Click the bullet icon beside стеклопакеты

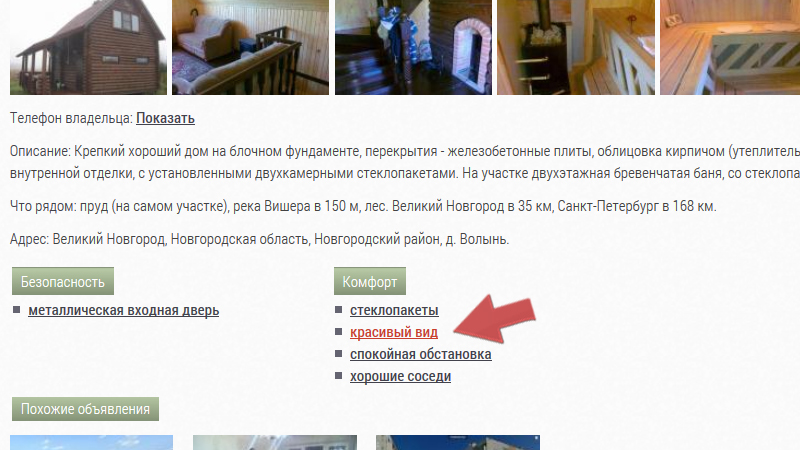click(x=338, y=310)
